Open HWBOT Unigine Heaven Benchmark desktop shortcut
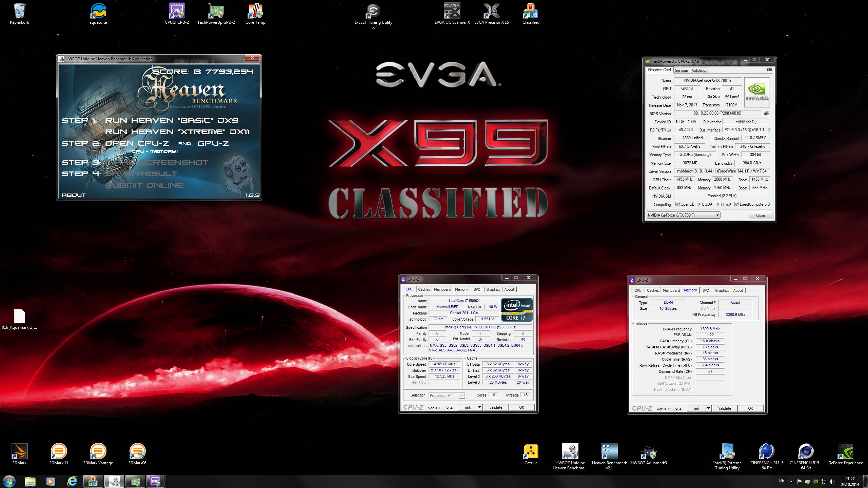The image size is (868, 488). tap(570, 456)
